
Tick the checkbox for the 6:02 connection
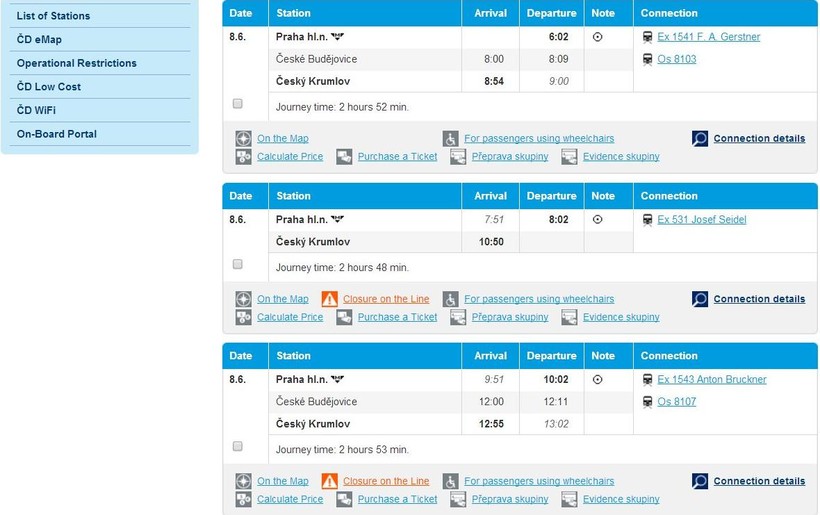pos(237,103)
